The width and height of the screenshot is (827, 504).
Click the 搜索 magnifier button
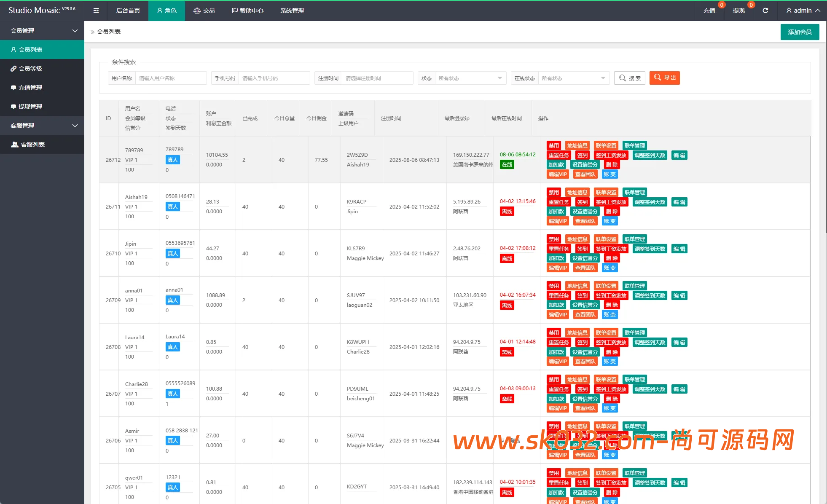(629, 78)
